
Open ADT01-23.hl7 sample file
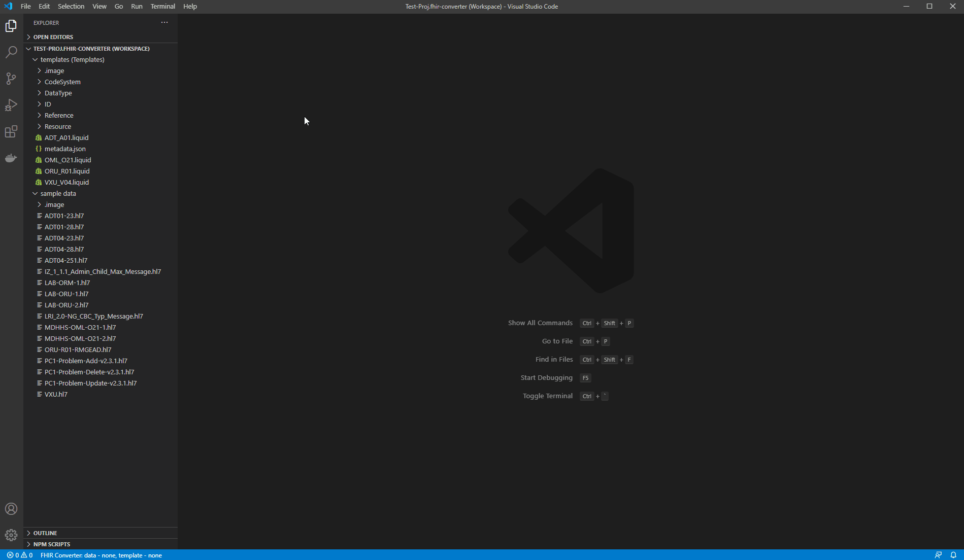(x=101, y=216)
